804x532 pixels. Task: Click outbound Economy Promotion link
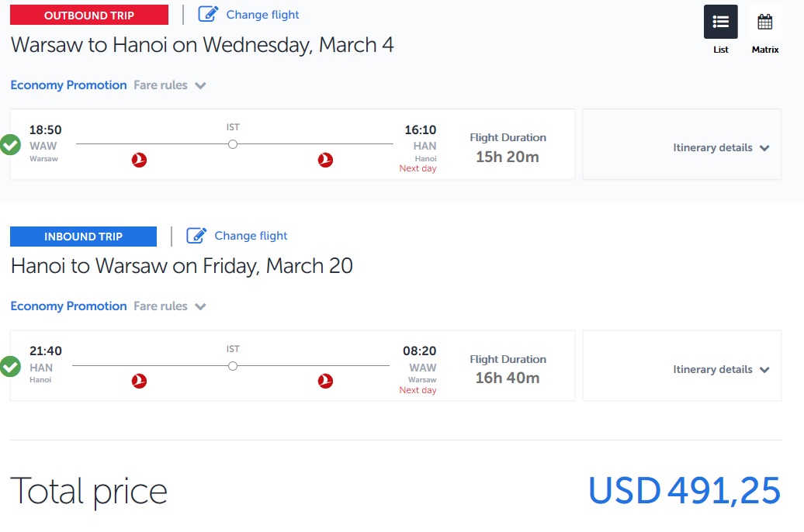68,85
